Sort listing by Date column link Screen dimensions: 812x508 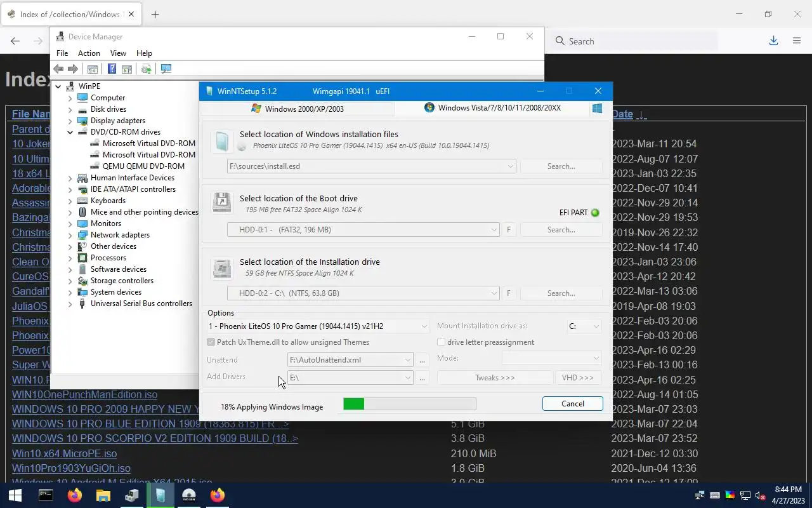[622, 114]
